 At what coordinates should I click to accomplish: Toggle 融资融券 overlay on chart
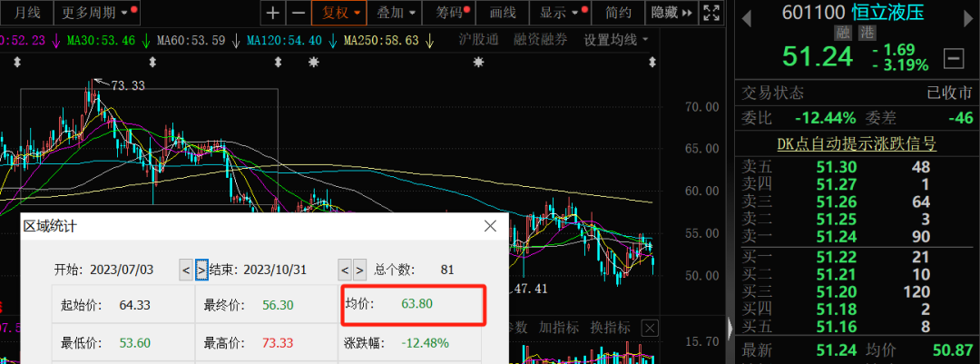click(x=543, y=40)
